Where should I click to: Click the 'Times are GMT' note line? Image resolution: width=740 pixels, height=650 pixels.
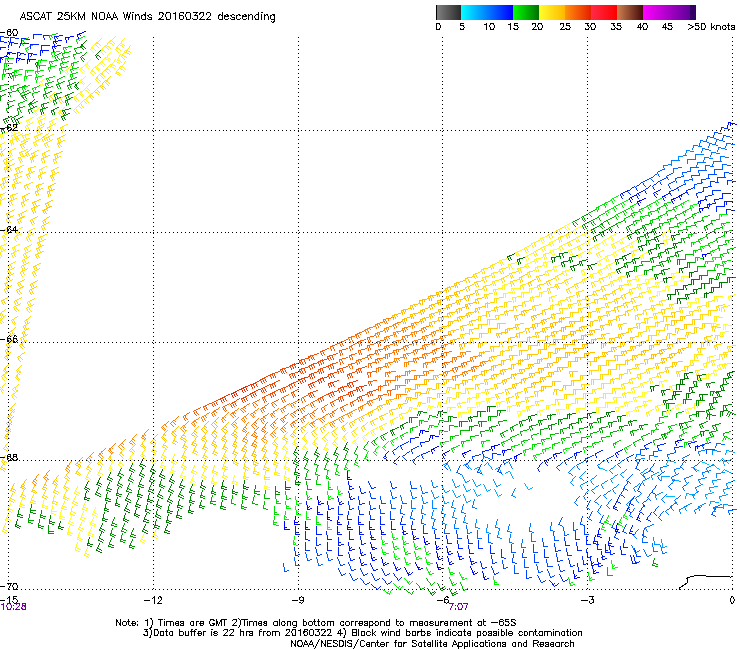point(316,623)
